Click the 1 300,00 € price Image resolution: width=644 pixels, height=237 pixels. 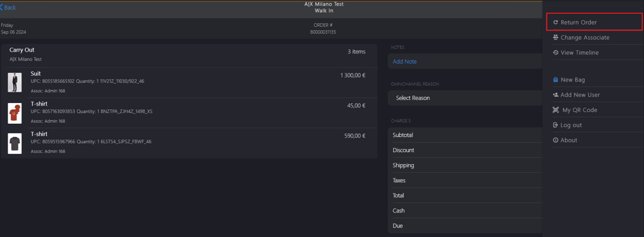(353, 75)
